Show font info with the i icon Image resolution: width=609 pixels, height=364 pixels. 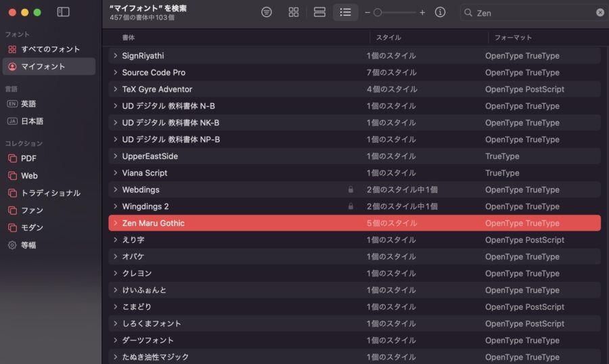click(440, 12)
